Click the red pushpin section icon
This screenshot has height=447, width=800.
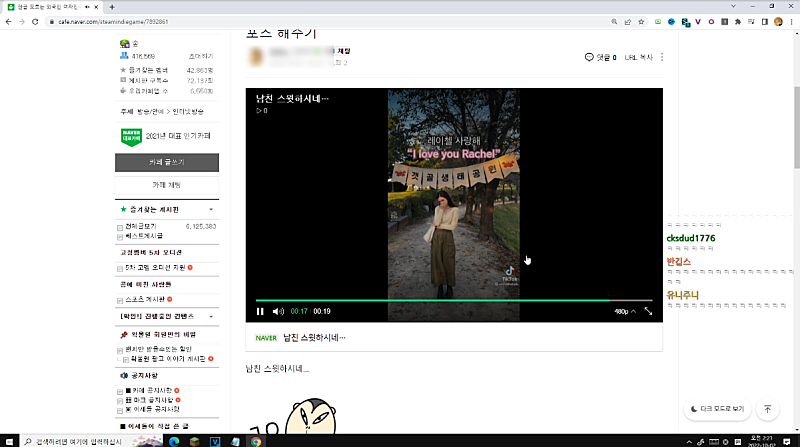pos(123,335)
